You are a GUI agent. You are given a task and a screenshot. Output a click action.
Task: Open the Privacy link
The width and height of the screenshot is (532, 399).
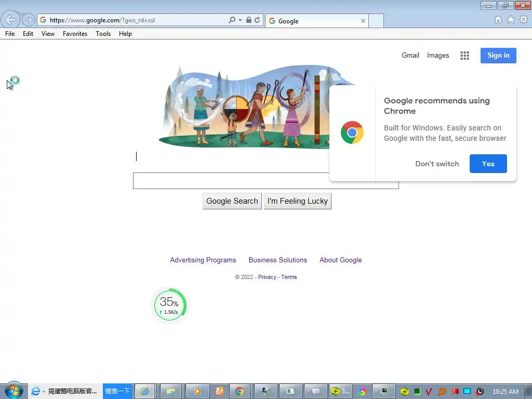[267, 277]
